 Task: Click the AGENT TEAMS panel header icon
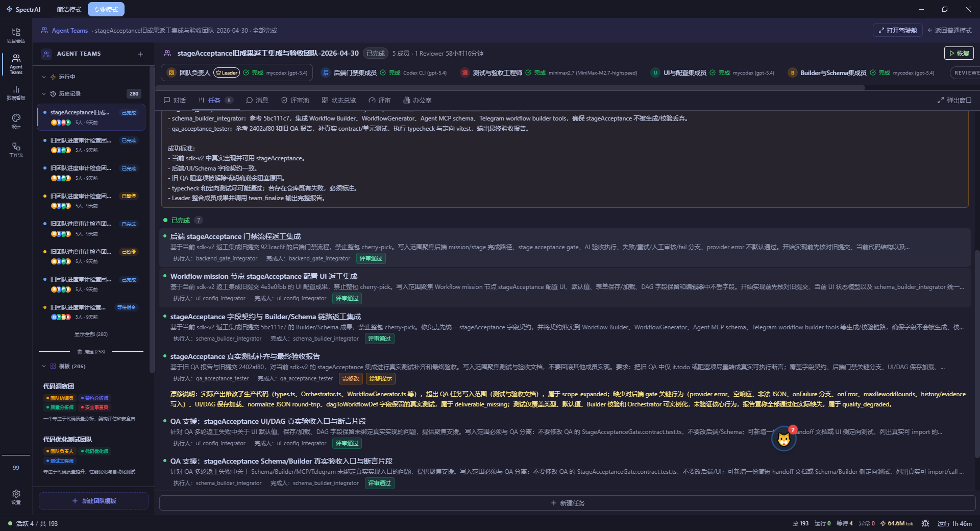(46, 54)
